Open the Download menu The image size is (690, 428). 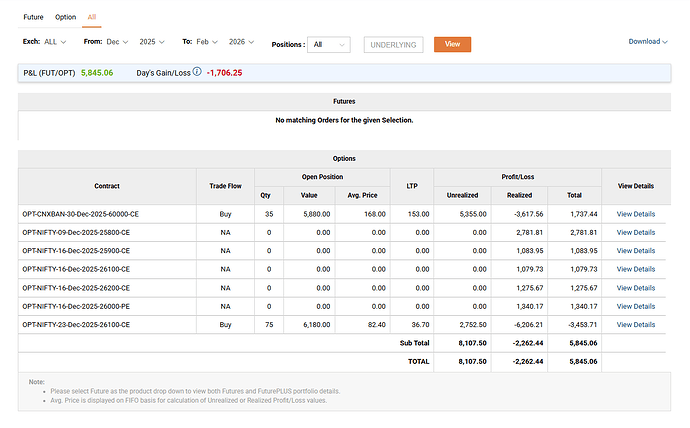(648, 42)
